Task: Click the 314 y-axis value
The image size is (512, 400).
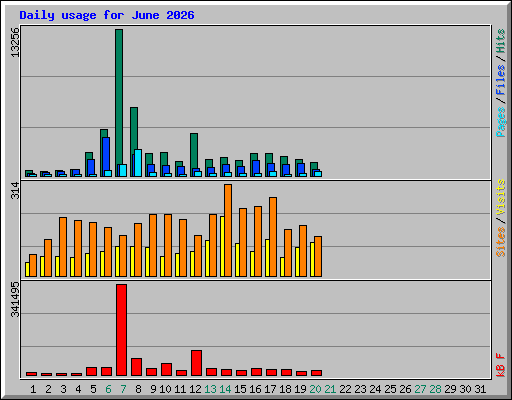Action: [x=15, y=190]
